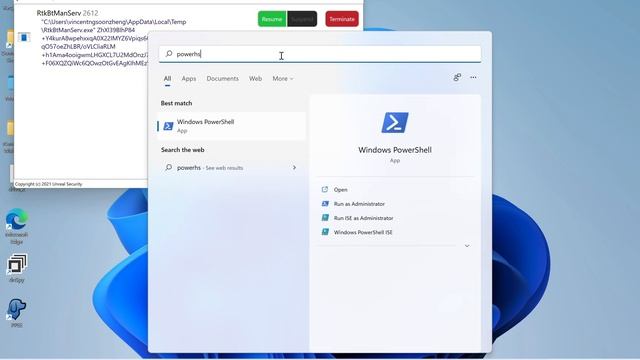Select the Documents search filter tab

pyautogui.click(x=222, y=78)
